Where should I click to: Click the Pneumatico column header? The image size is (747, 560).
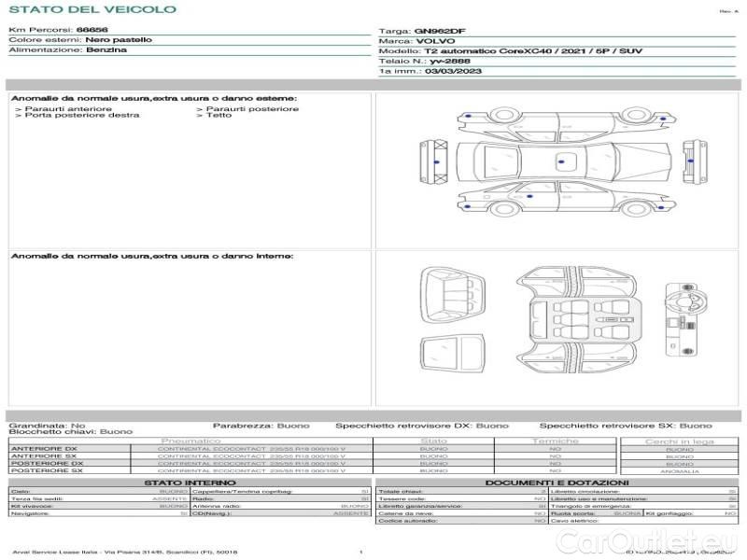[190, 441]
